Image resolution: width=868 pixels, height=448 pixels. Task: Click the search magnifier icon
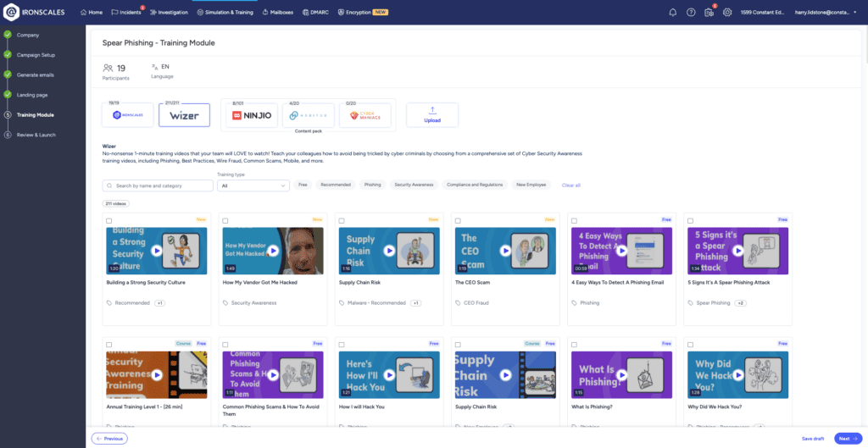coord(110,185)
